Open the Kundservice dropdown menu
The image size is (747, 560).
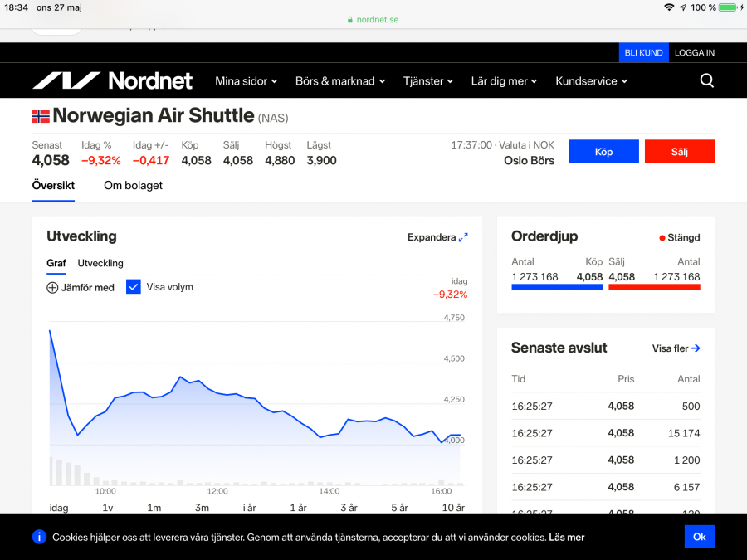(591, 81)
